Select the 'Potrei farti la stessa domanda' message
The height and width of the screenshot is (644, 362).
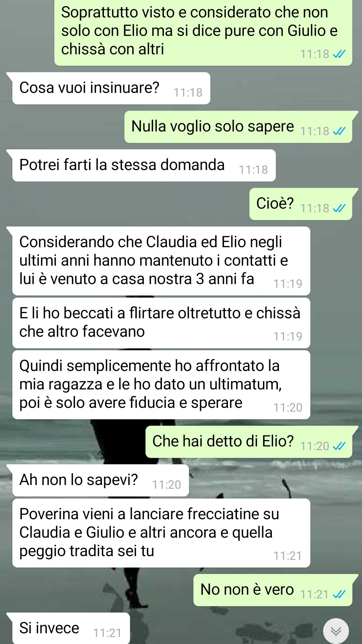pyautogui.click(x=144, y=165)
